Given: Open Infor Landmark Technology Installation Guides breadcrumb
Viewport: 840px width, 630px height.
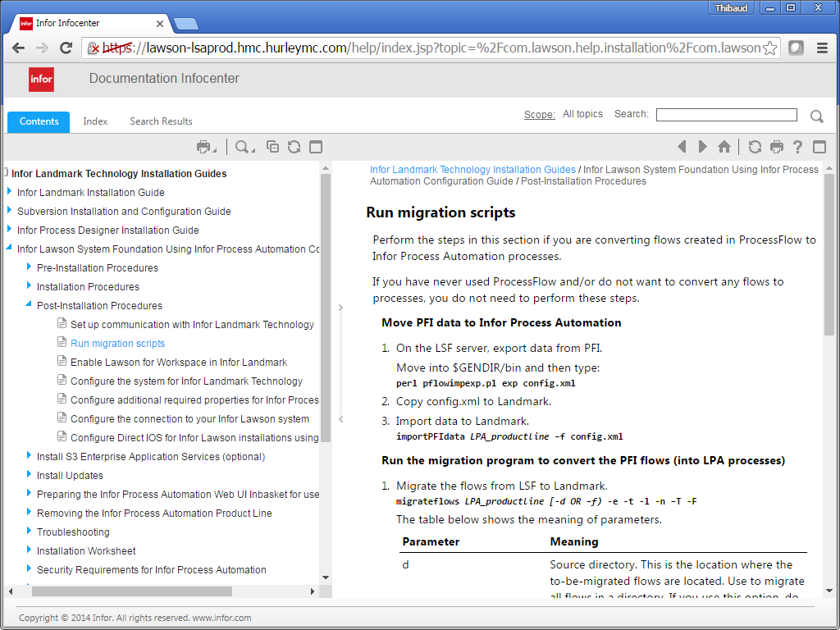Looking at the screenshot, I should pyautogui.click(x=472, y=170).
